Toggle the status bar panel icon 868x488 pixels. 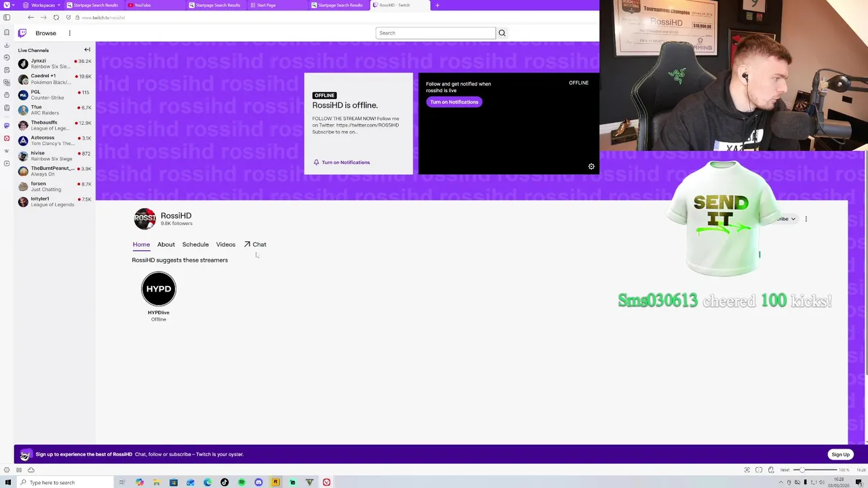19,470
